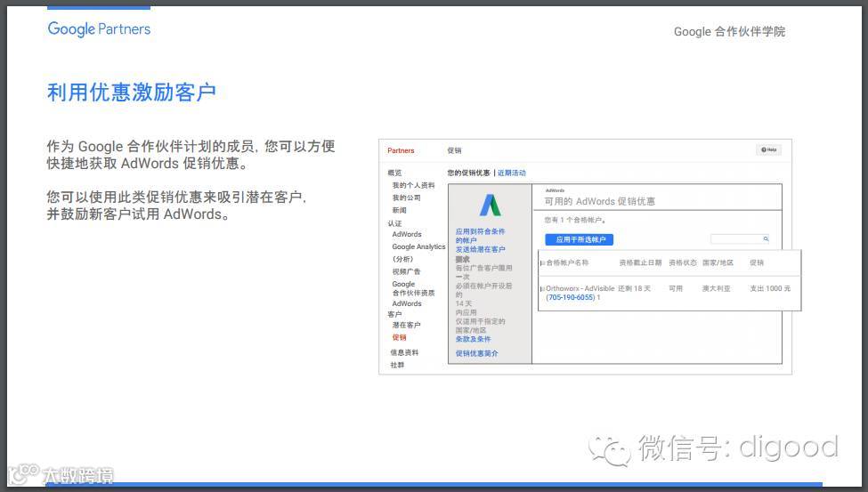Viewport: 868px width, 492px height.
Task: Click the Google 合作伙伴学院 header text
Action: 729,31
